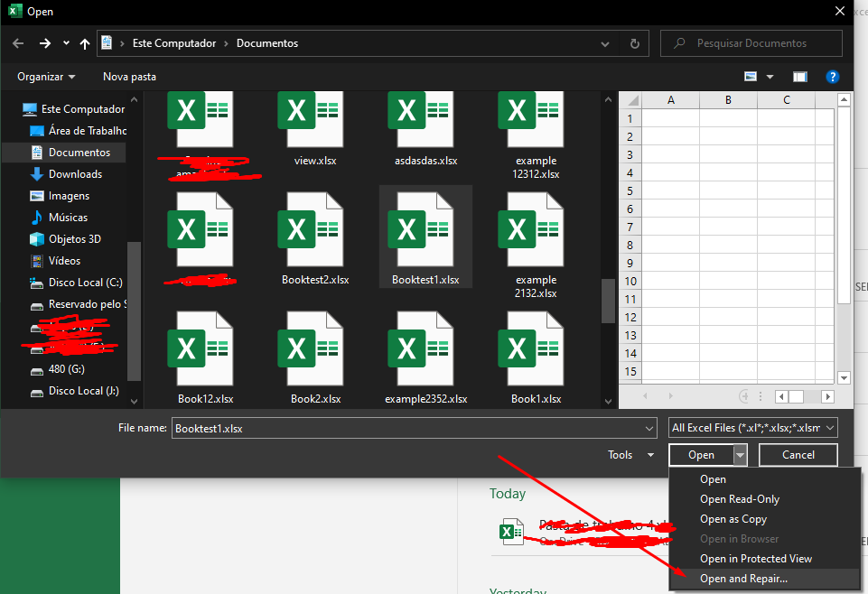
Task: Select Este Computador in the navigation tree
Action: [74, 109]
